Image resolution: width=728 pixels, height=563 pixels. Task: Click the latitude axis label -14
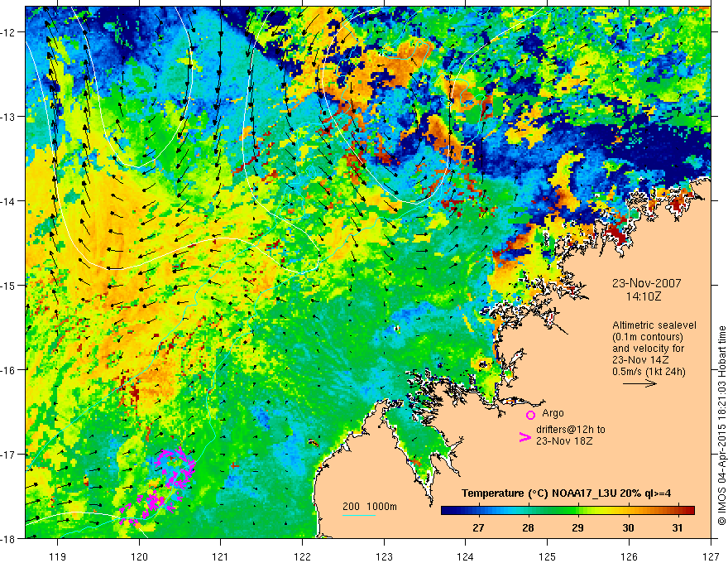coord(9,201)
